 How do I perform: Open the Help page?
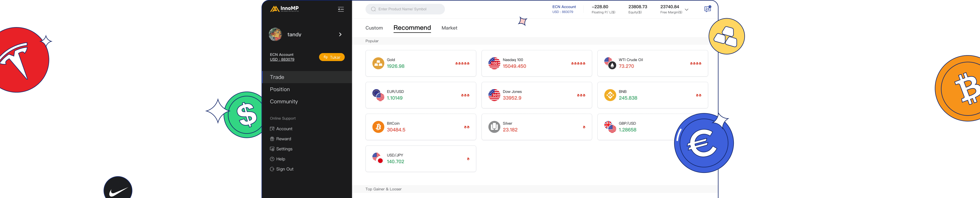280,159
